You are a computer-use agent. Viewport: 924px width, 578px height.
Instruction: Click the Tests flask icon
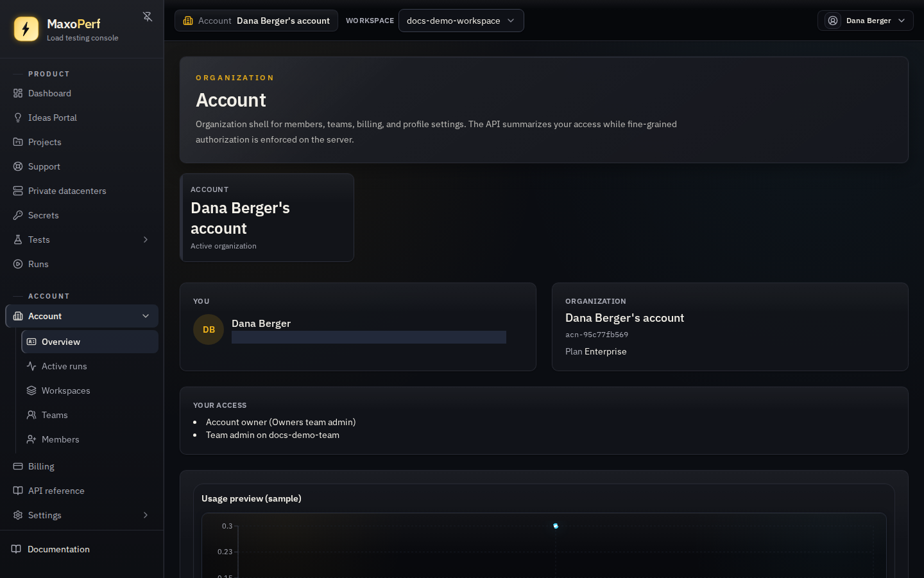[18, 240]
